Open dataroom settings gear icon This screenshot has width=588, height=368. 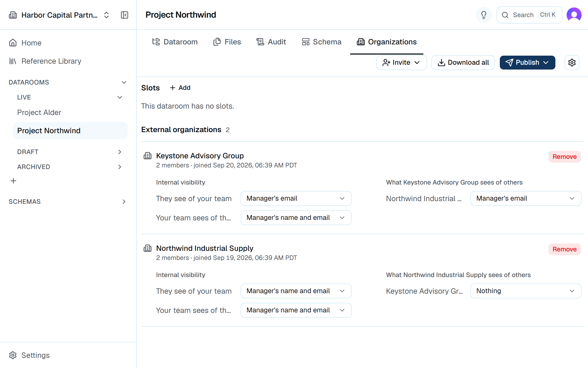click(572, 63)
